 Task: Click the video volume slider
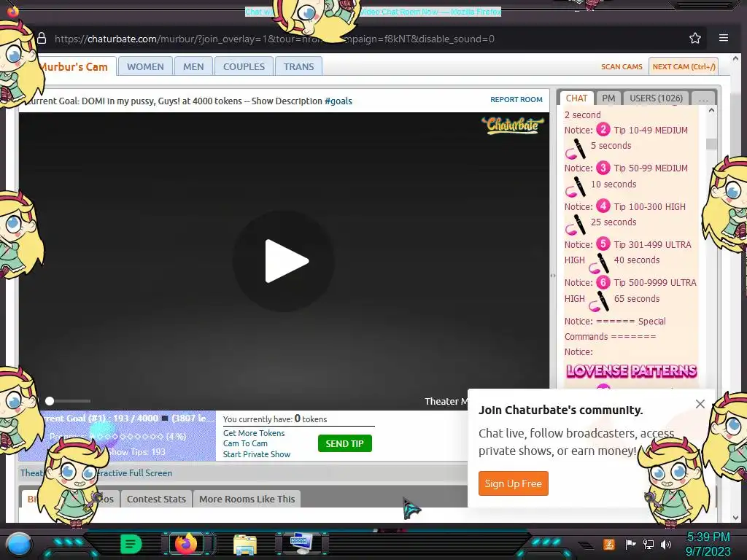click(x=68, y=401)
